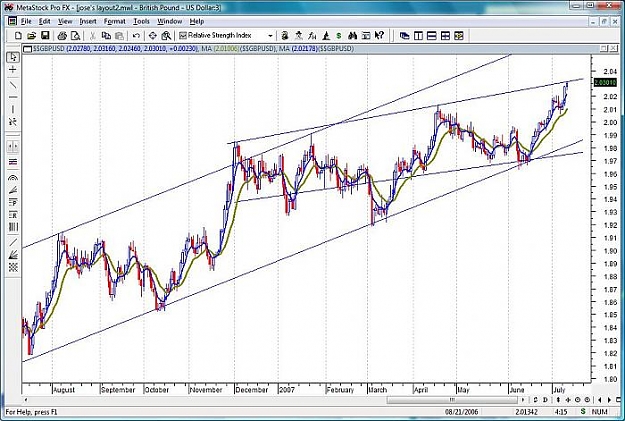Image resolution: width=625 pixels, height=421 pixels.
Task: Move chart forward using the right triangle button
Action: (609, 399)
